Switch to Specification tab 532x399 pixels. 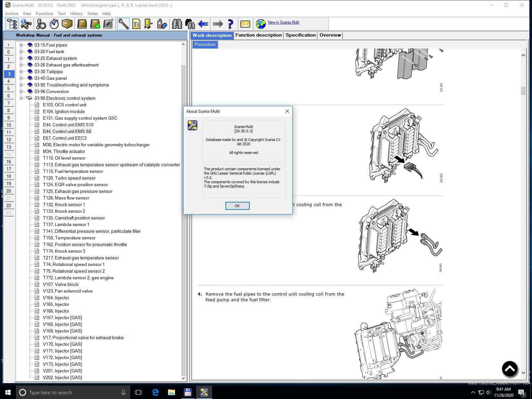301,35
